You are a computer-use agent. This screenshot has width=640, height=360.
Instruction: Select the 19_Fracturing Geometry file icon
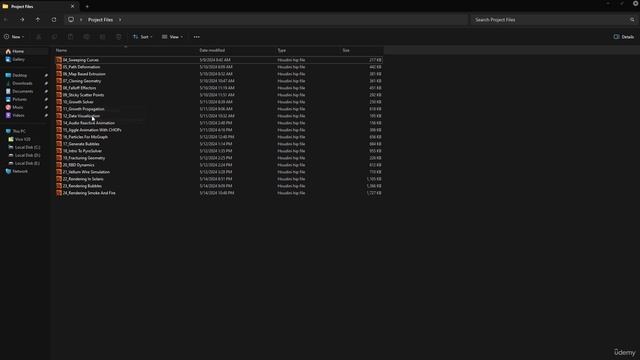[59, 158]
